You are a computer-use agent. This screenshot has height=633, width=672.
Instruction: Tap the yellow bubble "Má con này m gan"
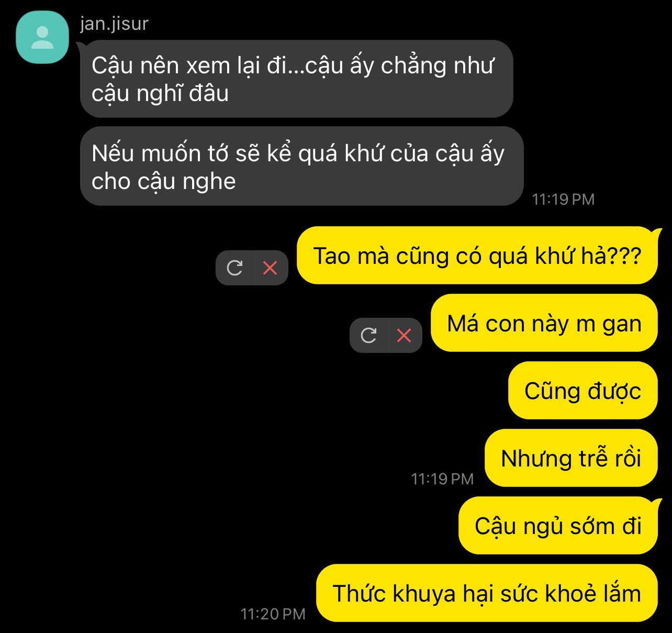(x=544, y=323)
